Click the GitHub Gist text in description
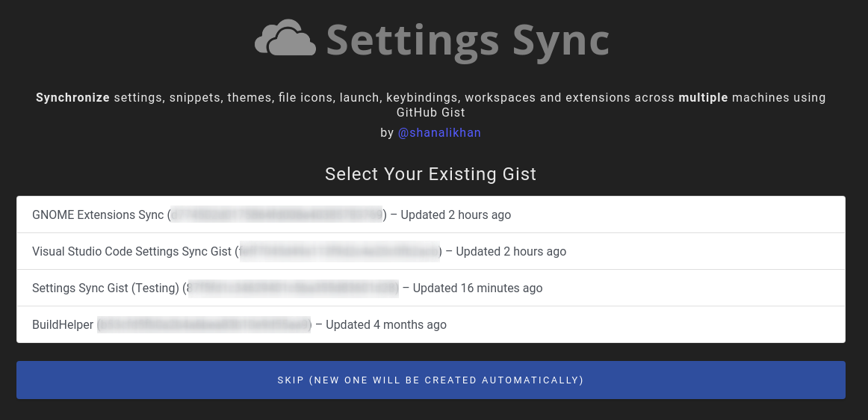This screenshot has height=420, width=868. 431,113
